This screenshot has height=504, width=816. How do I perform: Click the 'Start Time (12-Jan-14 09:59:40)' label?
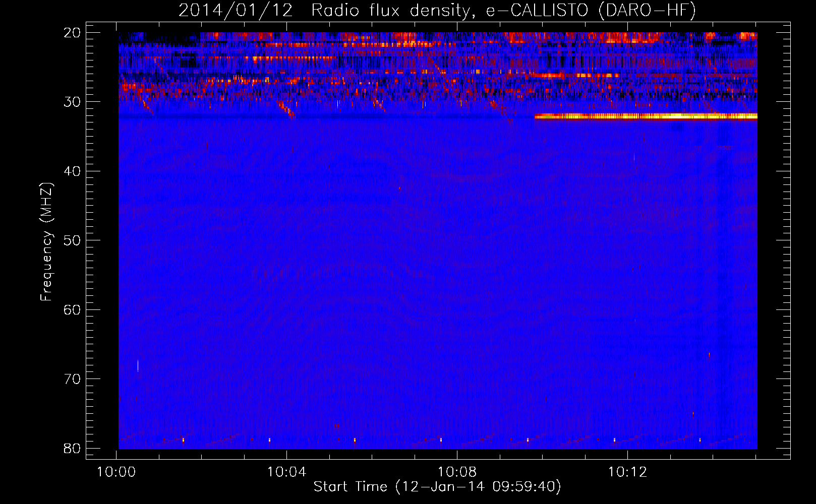(x=437, y=487)
